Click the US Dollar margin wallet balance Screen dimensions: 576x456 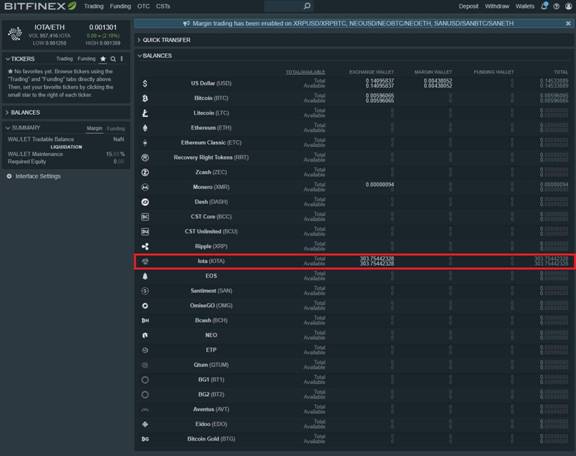tap(438, 83)
